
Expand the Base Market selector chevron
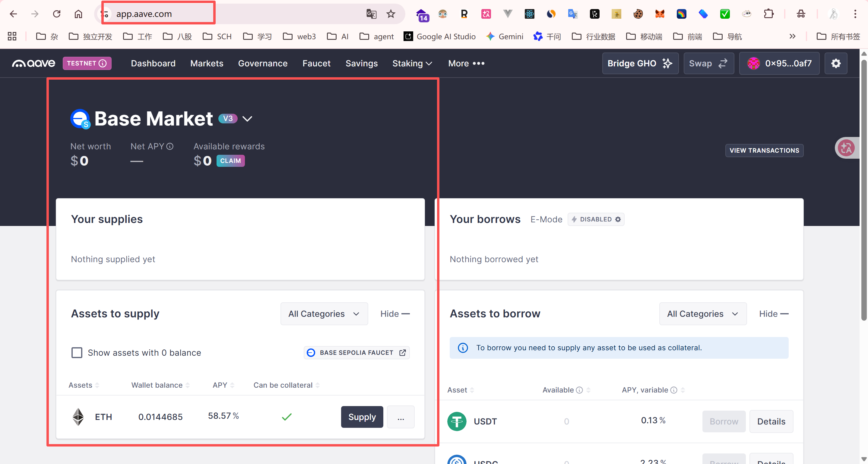tap(247, 119)
